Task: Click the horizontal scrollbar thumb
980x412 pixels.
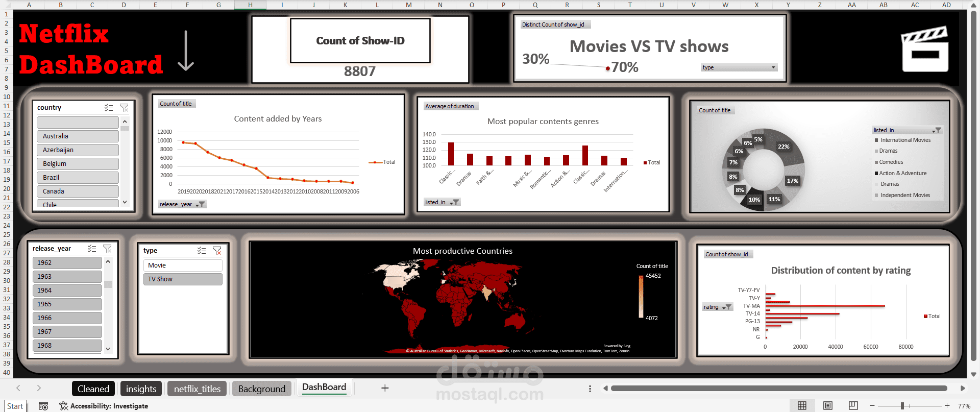Action: (779, 389)
